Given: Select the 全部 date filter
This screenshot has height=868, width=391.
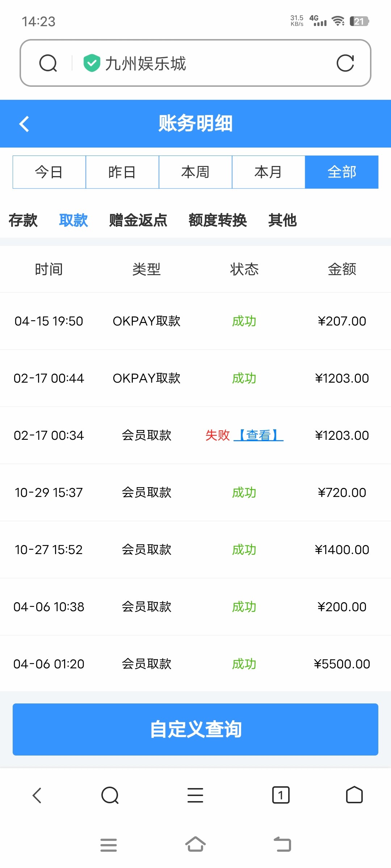Looking at the screenshot, I should pyautogui.click(x=342, y=172).
